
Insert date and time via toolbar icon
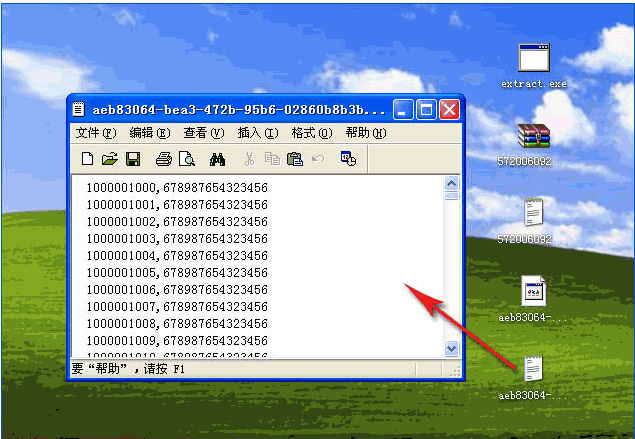[x=348, y=159]
